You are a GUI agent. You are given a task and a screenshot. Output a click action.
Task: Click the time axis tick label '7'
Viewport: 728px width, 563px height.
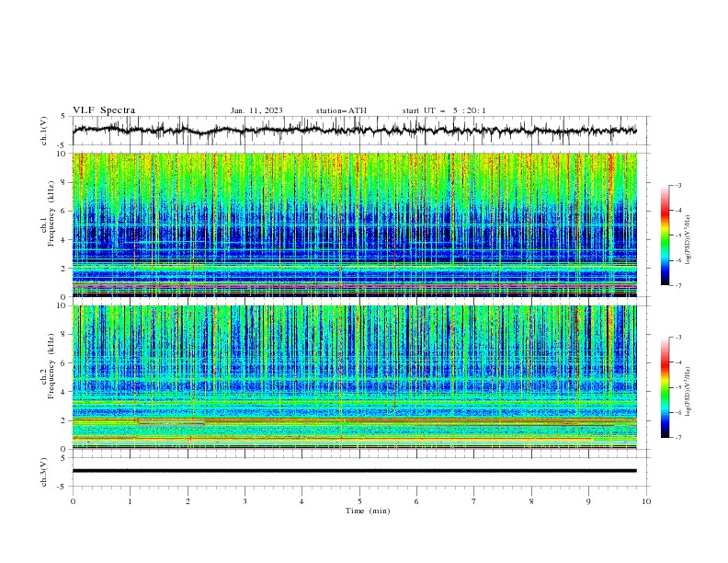point(474,501)
